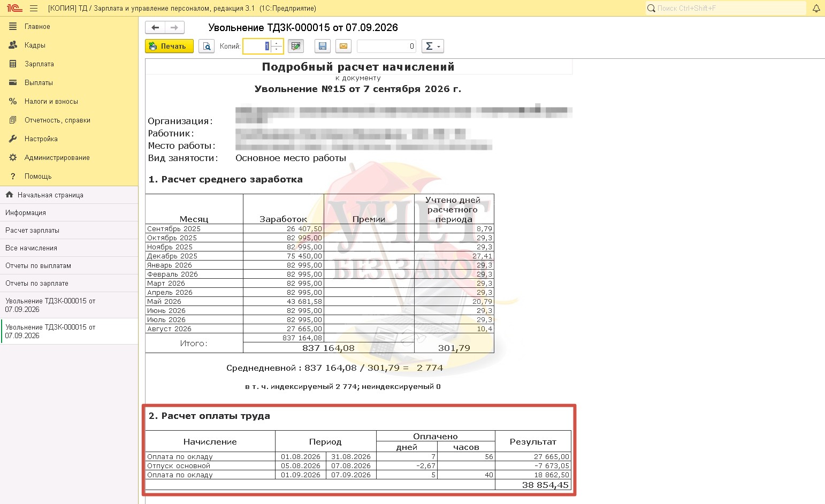This screenshot has height=504, width=825.
Task: Open print preview with the magnifier icon
Action: coord(207,46)
